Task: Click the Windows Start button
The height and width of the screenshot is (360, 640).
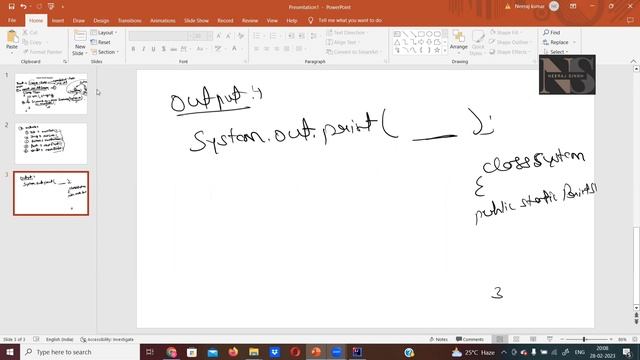Action: click(x=10, y=352)
